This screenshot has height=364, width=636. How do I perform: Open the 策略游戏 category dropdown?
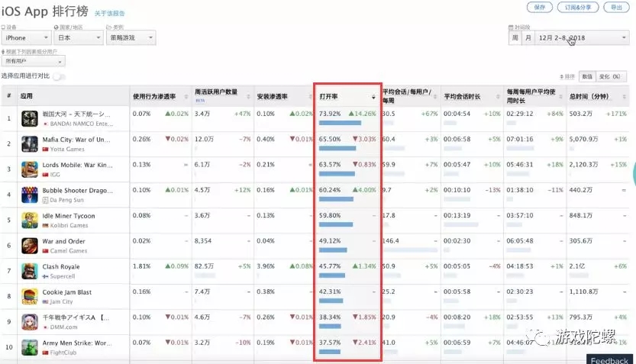[x=131, y=37]
